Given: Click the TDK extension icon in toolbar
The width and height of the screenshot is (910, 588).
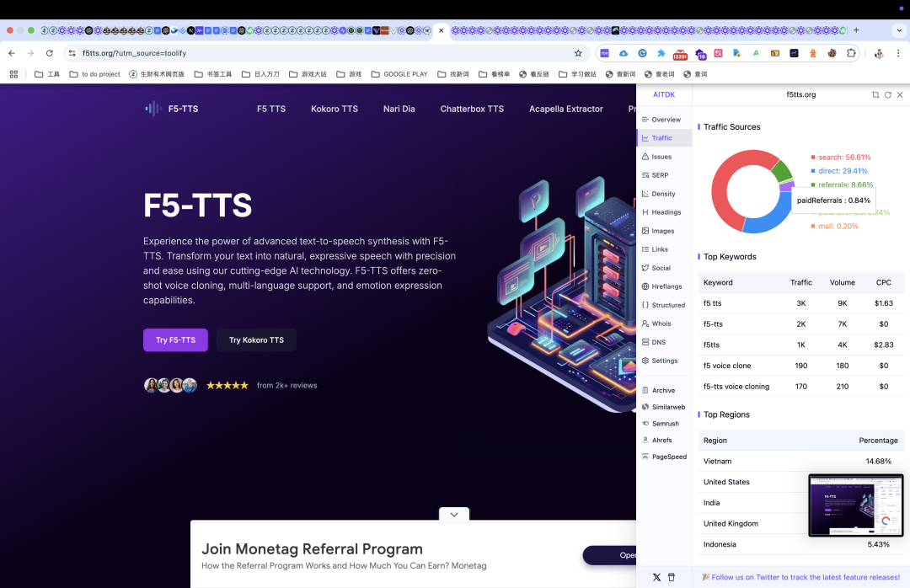Looking at the screenshot, I should (x=604, y=53).
